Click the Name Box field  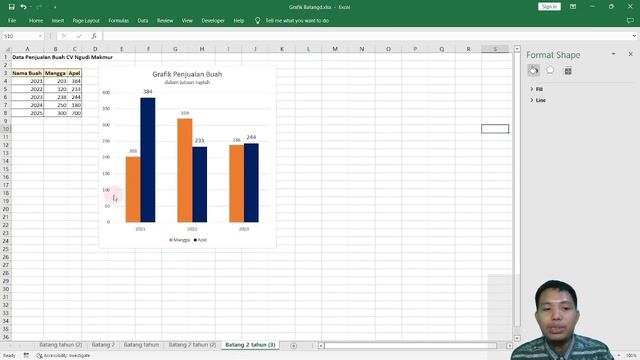20,36
